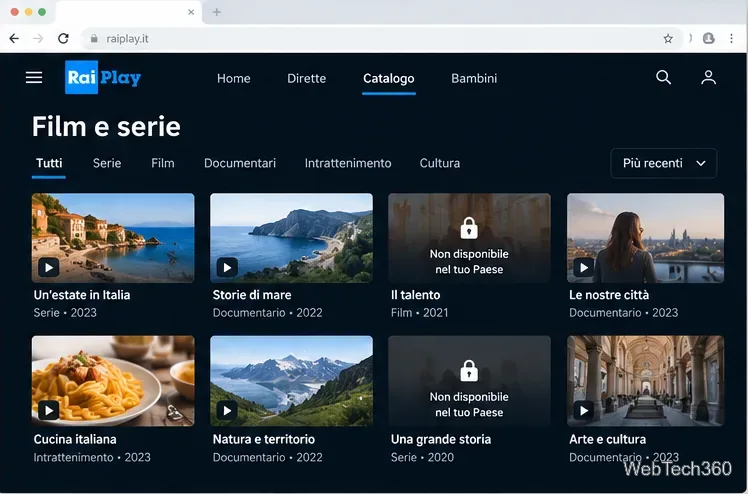Screen dimensions: 748x494
Task: Select Catalogo in the navigation
Action: point(389,78)
